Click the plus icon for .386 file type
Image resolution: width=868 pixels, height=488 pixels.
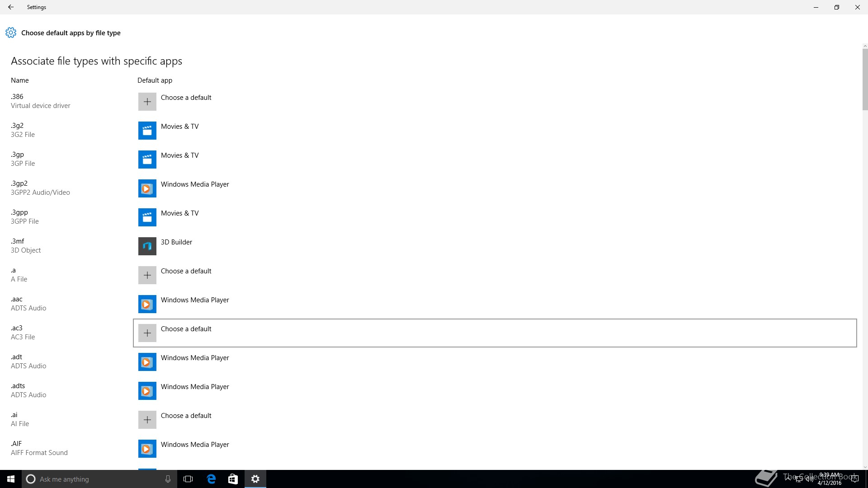click(x=147, y=102)
